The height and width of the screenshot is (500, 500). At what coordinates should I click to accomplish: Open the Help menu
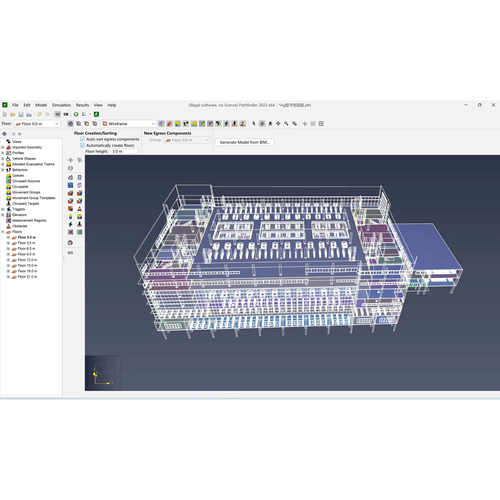point(112,105)
